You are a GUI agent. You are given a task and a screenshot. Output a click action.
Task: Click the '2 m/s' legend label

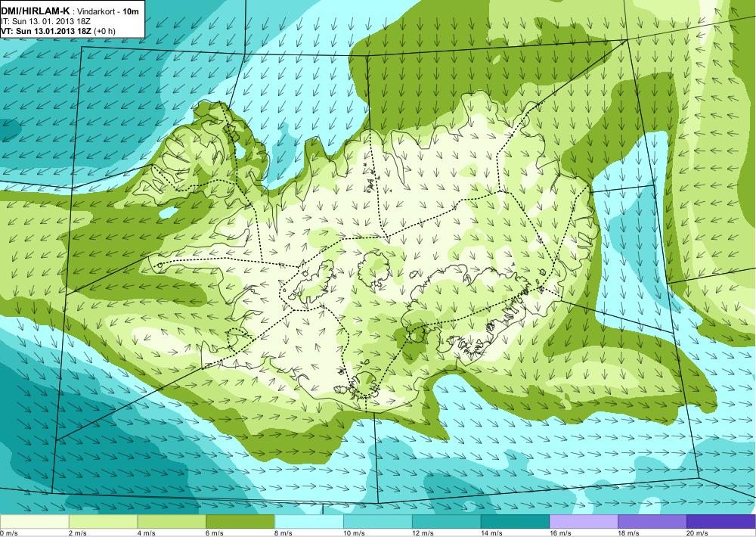78,533
